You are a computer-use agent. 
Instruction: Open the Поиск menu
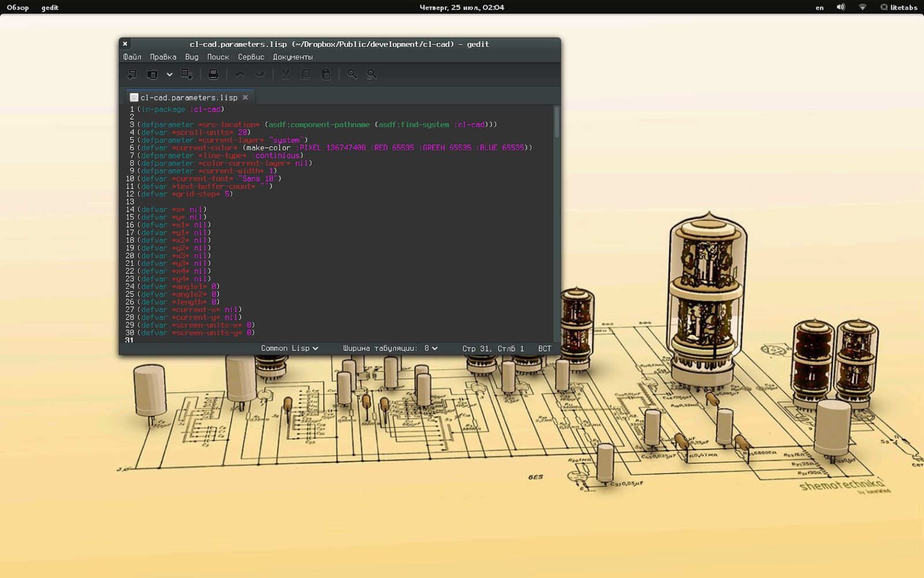(x=218, y=57)
